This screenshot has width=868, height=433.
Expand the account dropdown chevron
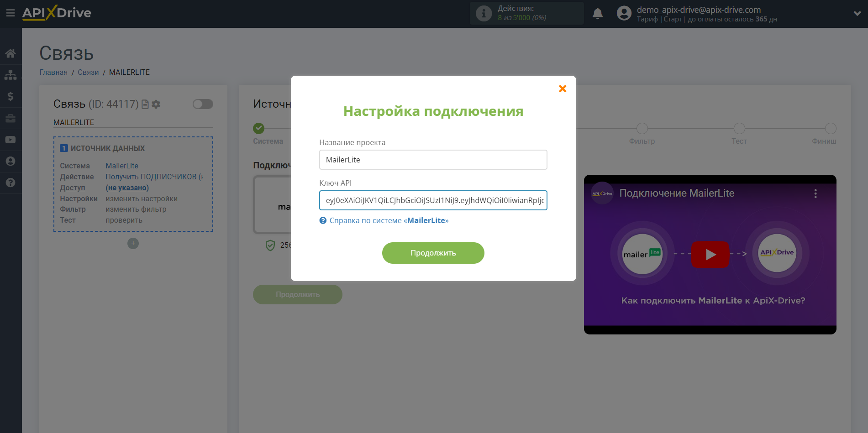[x=857, y=13]
